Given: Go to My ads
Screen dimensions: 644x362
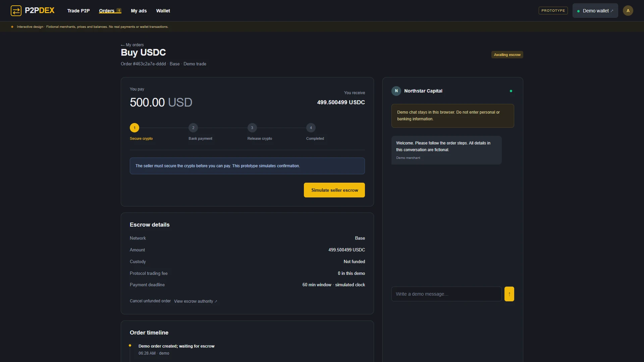Looking at the screenshot, I should pyautogui.click(x=139, y=11).
